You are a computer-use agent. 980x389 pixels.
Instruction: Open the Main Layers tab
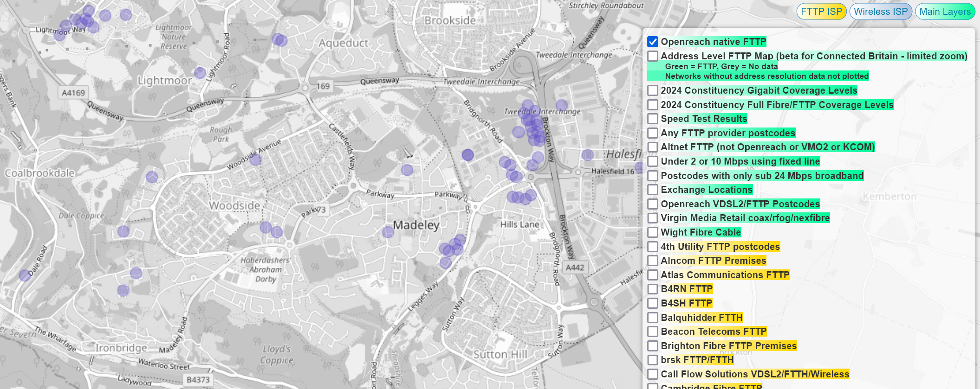tap(945, 12)
